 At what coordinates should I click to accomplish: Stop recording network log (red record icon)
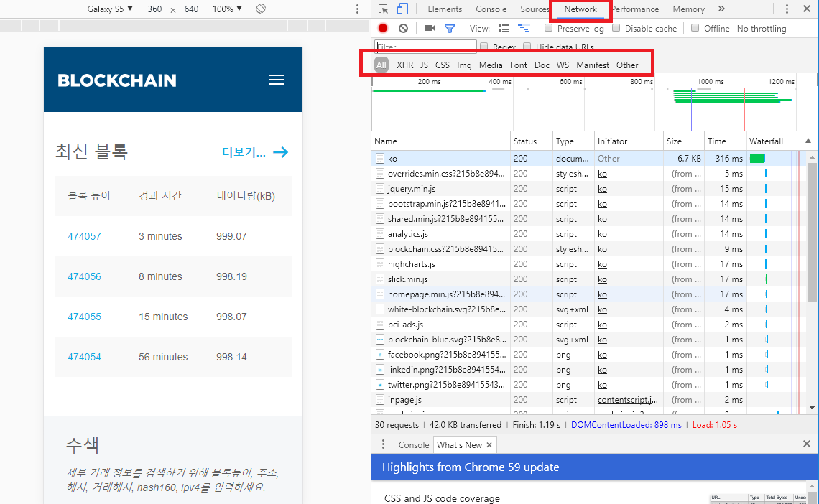382,28
